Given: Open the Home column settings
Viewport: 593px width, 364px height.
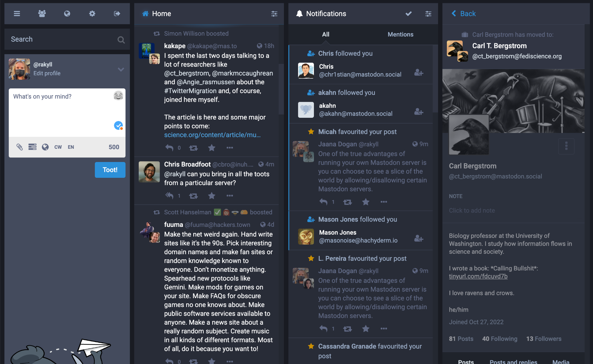Looking at the screenshot, I should tap(274, 14).
